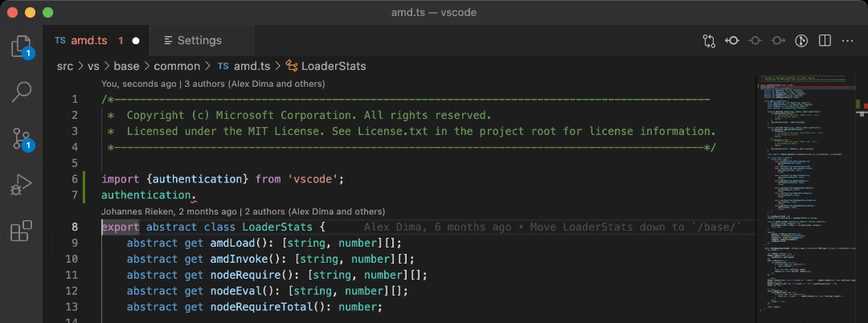Click nodeRequire on line 11
Screen dimensions: 868x323
(x=245, y=275)
